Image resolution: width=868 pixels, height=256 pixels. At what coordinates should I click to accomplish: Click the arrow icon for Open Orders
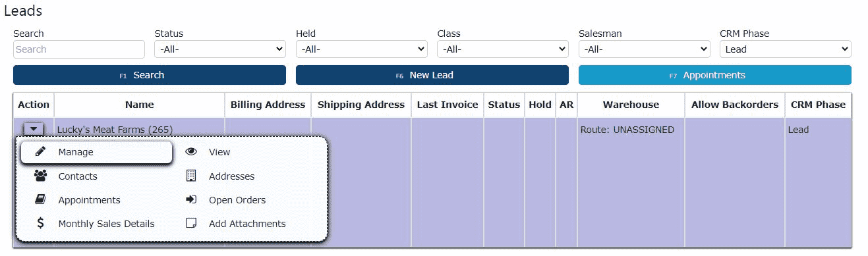pyautogui.click(x=191, y=199)
